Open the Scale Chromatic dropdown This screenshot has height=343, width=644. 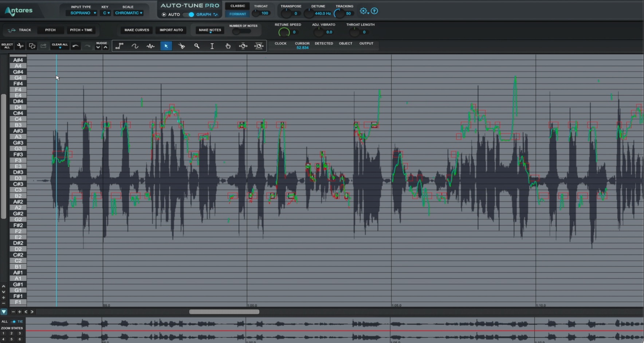[x=129, y=13]
